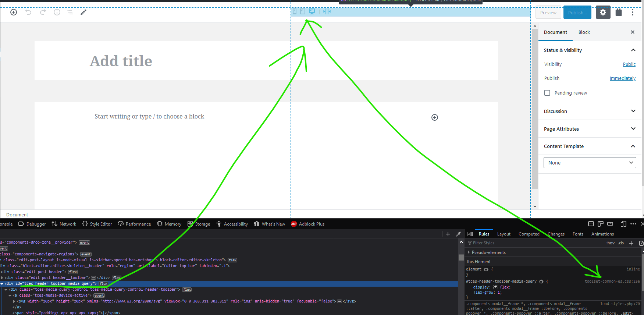Image resolution: width=644 pixels, height=315 pixels.
Task: Select the Animations inspector tab
Action: (x=602, y=234)
